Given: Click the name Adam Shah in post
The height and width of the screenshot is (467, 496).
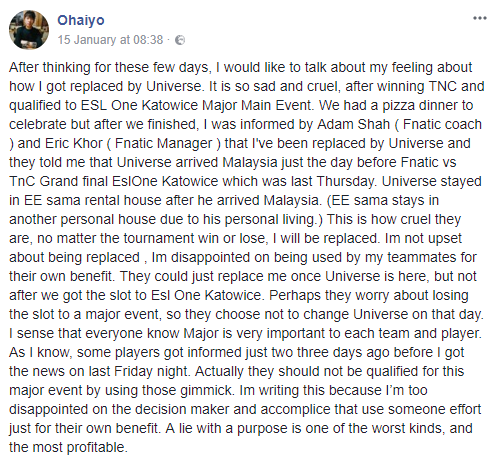Looking at the screenshot, I should (x=353, y=124).
